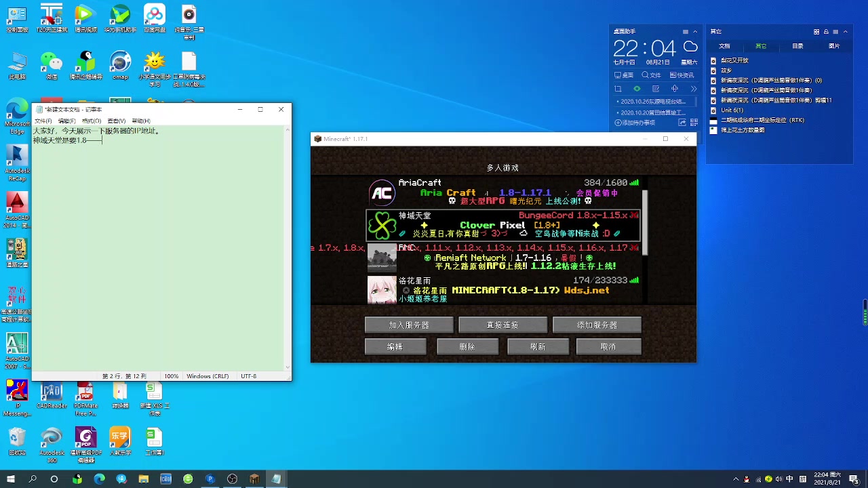Click the 编辑 button in Minecraft
The height and width of the screenshot is (488, 868).
click(x=395, y=346)
